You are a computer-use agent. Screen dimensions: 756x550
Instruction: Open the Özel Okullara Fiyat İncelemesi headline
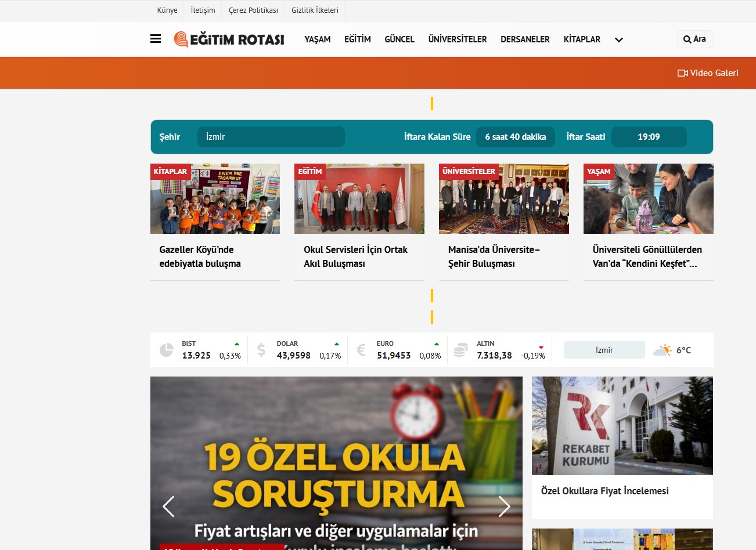(604, 491)
